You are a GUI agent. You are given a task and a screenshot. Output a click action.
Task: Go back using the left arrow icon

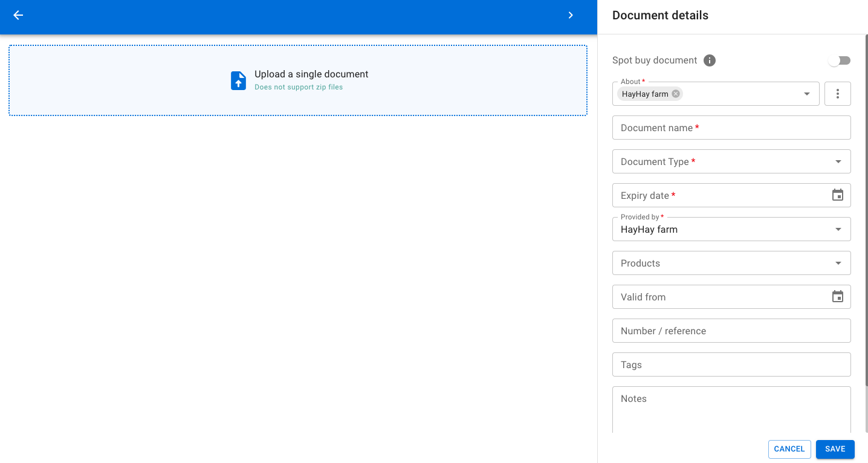[x=18, y=15]
